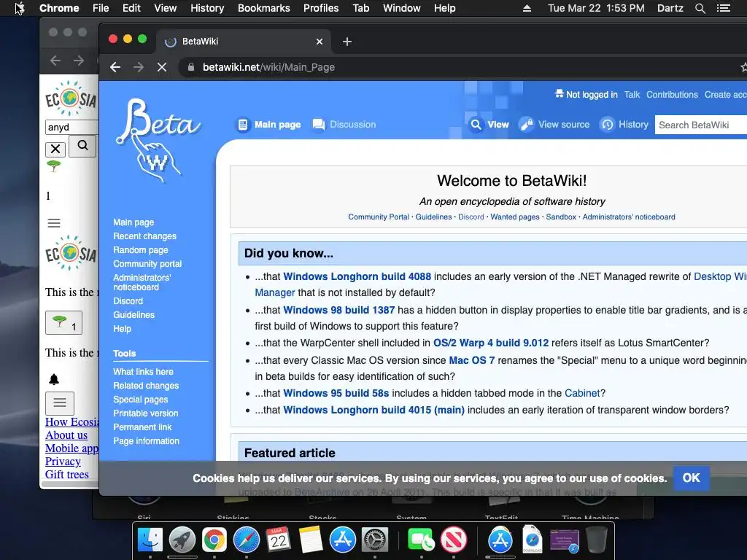Click the back arrow in background Chrome window

pos(55,61)
